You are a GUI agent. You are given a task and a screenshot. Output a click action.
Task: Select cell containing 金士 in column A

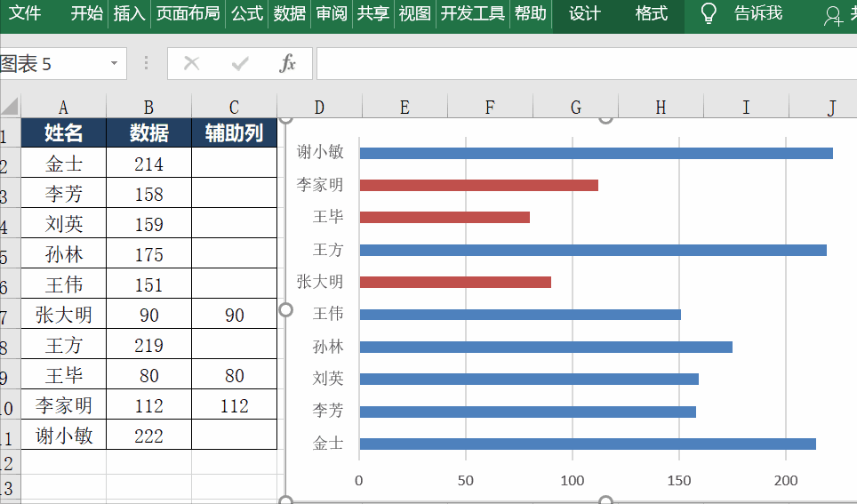tap(63, 163)
